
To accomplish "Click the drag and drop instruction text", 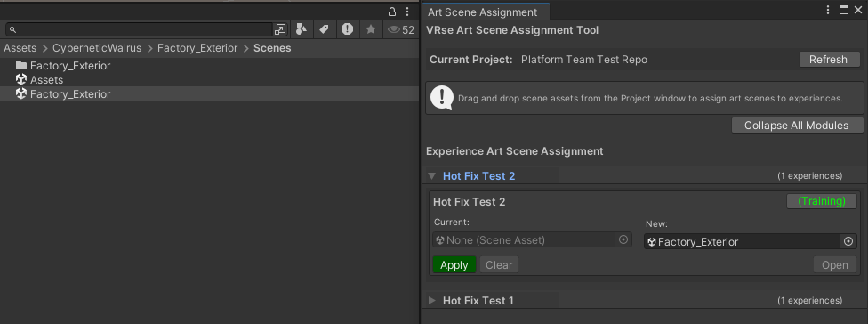I will coord(650,99).
